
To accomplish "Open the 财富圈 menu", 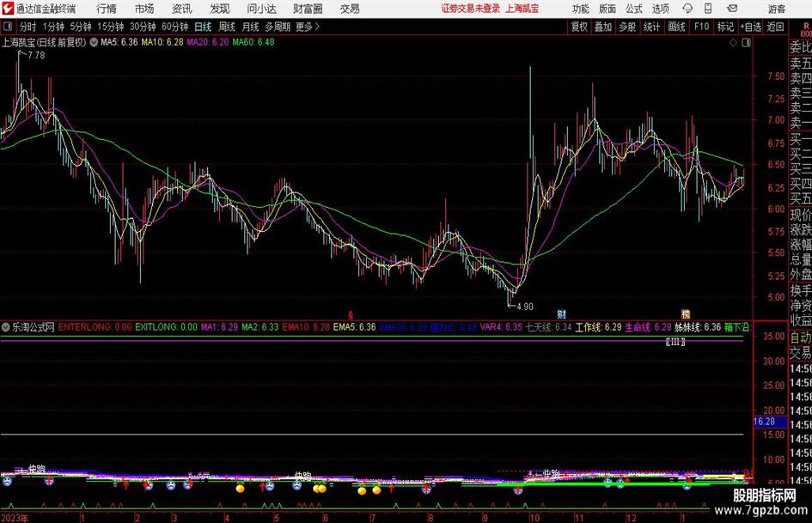I will pyautogui.click(x=308, y=9).
